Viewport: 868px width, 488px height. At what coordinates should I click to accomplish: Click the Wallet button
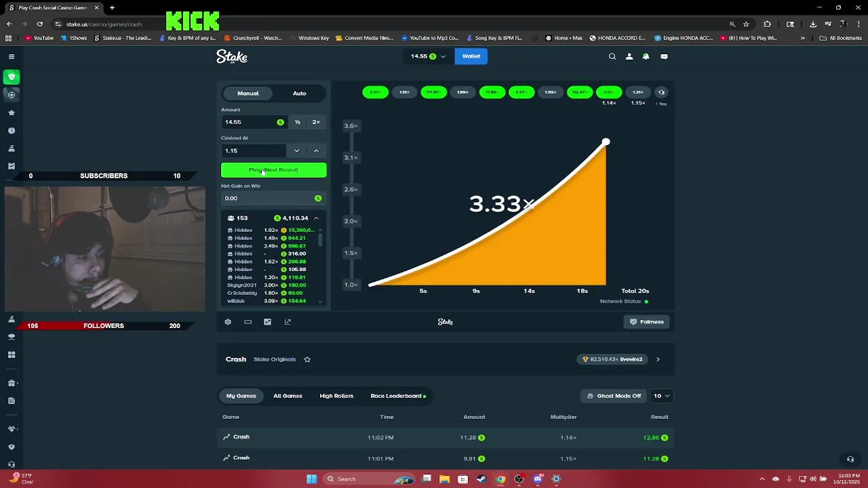pos(471,56)
